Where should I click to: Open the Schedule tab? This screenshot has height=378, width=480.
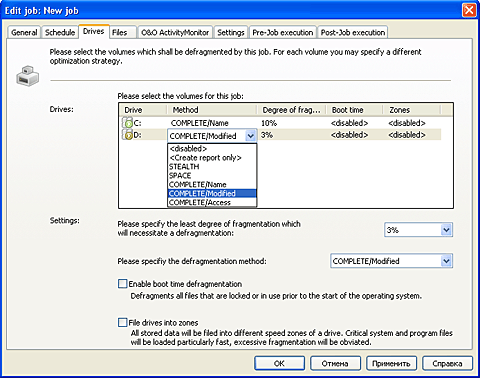(60, 32)
